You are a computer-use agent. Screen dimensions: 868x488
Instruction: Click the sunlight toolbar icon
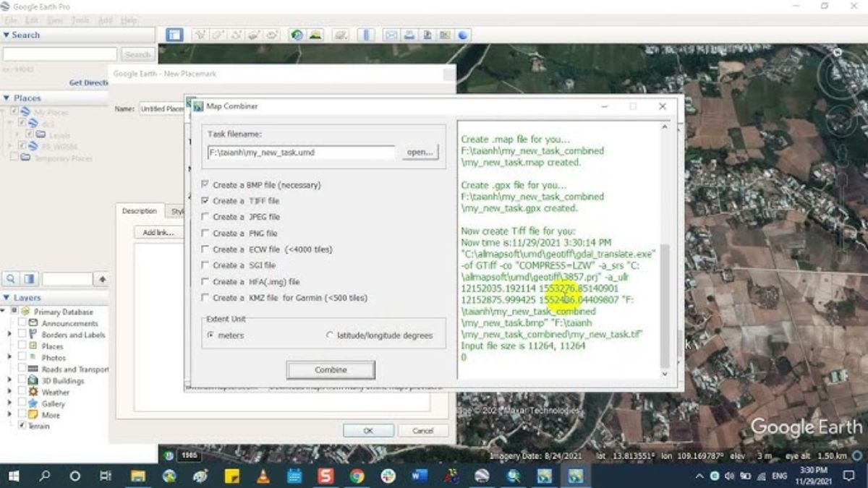(x=315, y=35)
